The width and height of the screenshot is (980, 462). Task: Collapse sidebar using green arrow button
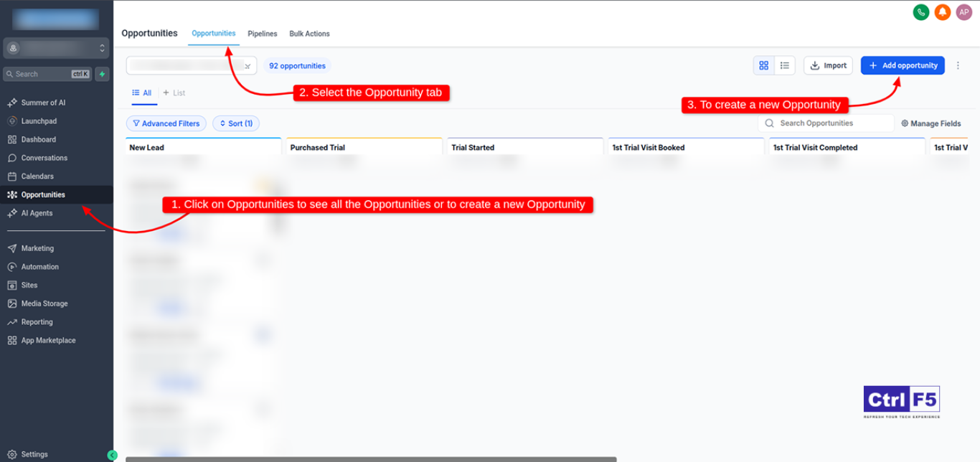coord(112,455)
